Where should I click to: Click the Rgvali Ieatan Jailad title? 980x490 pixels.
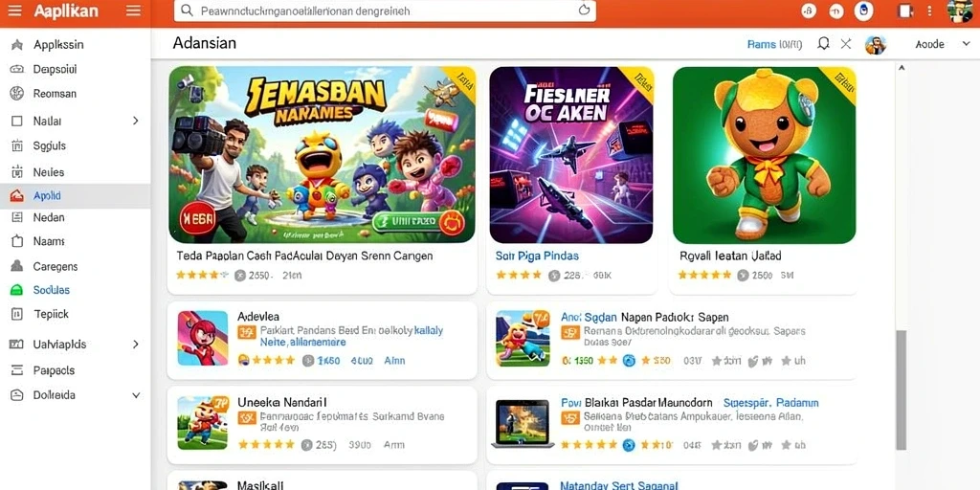click(x=730, y=256)
